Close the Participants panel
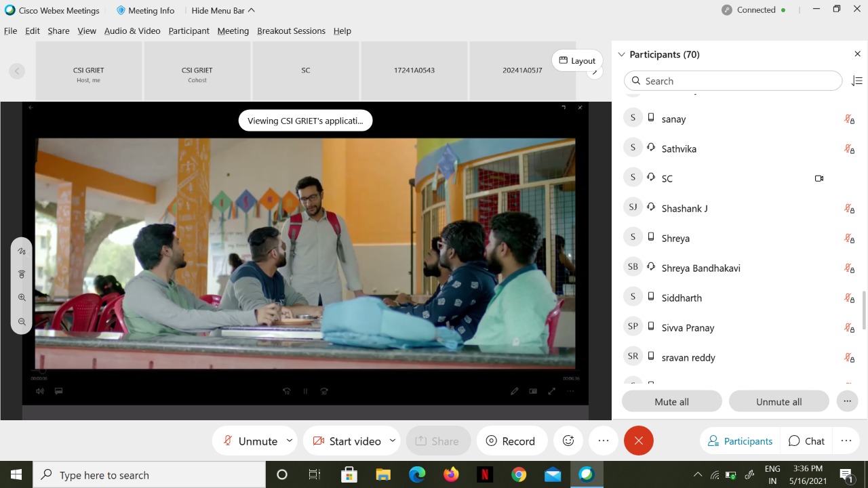The height and width of the screenshot is (488, 868). (x=857, y=54)
